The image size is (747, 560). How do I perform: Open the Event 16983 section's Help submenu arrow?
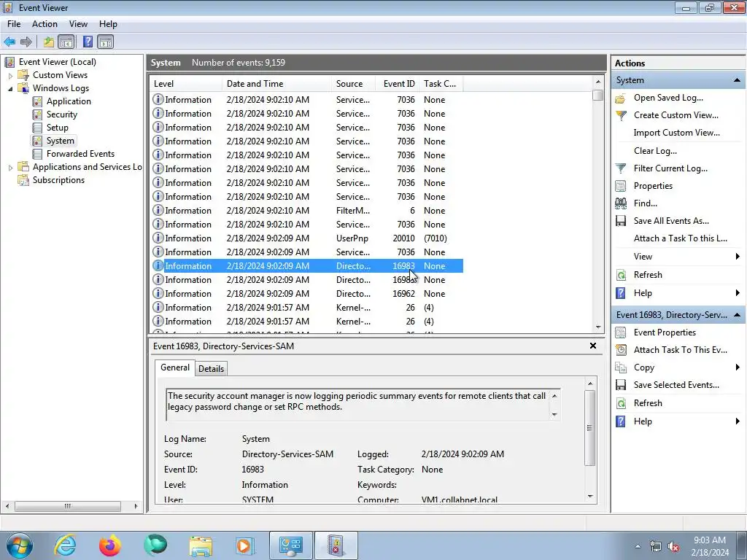738,421
